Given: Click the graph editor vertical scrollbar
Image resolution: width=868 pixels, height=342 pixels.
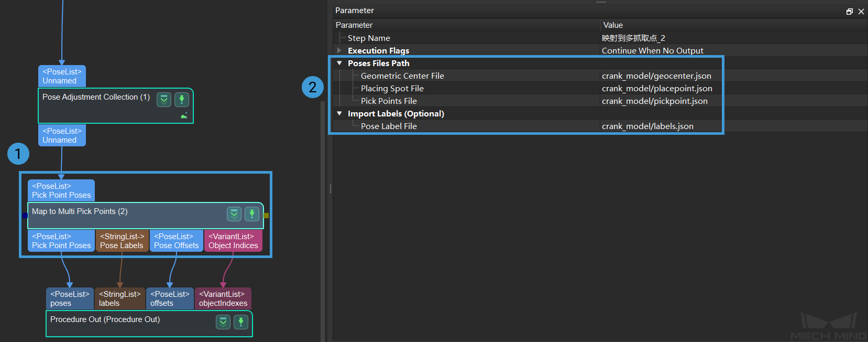Looking at the screenshot, I should tap(323, 210).
